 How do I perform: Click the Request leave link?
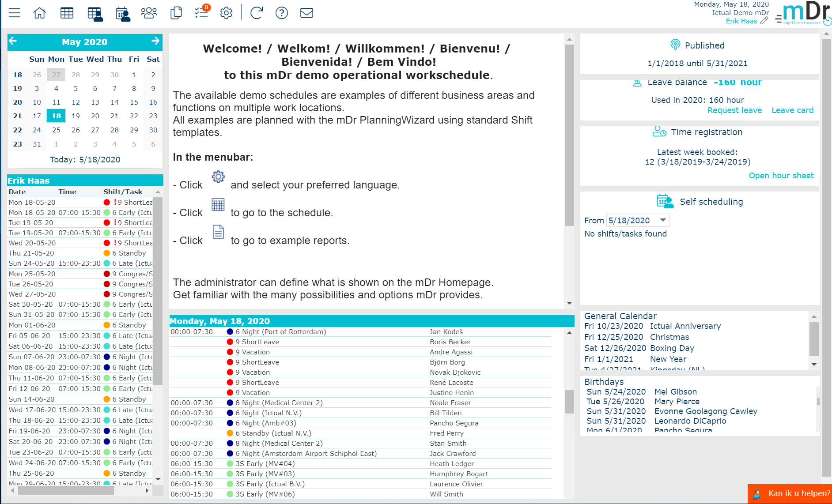tap(734, 110)
